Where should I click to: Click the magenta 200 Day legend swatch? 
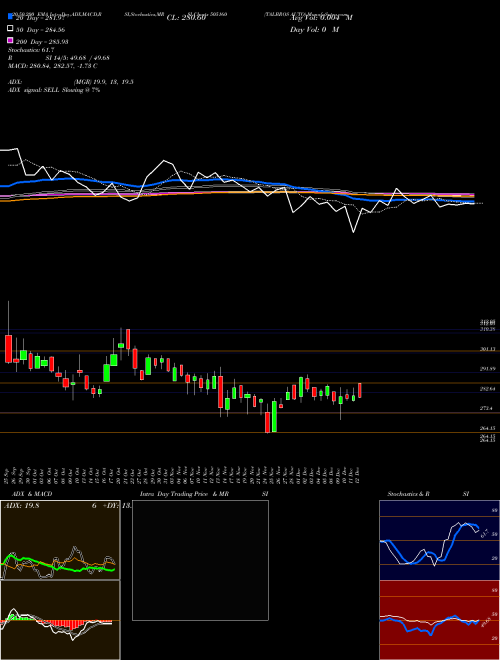coord(11,40)
